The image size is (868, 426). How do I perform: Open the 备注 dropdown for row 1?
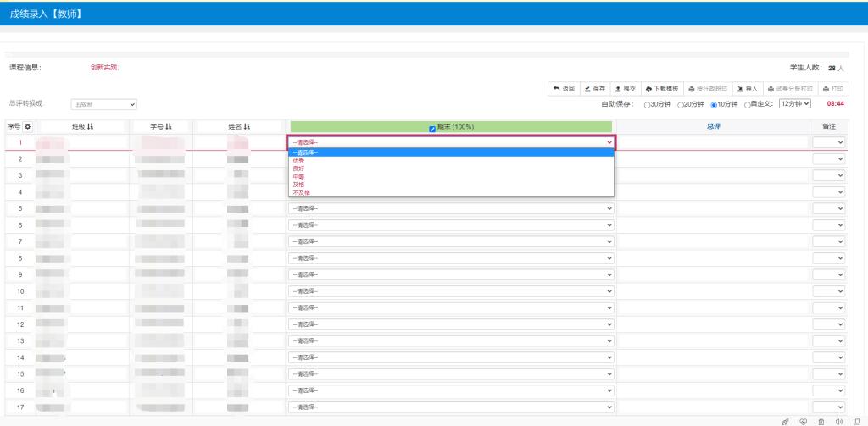tap(828, 142)
